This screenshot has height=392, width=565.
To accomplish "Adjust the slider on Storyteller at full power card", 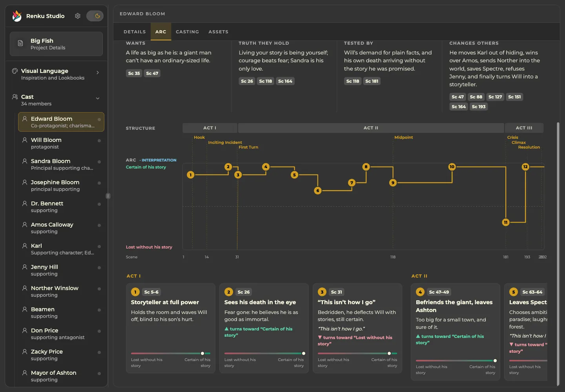I will point(202,354).
